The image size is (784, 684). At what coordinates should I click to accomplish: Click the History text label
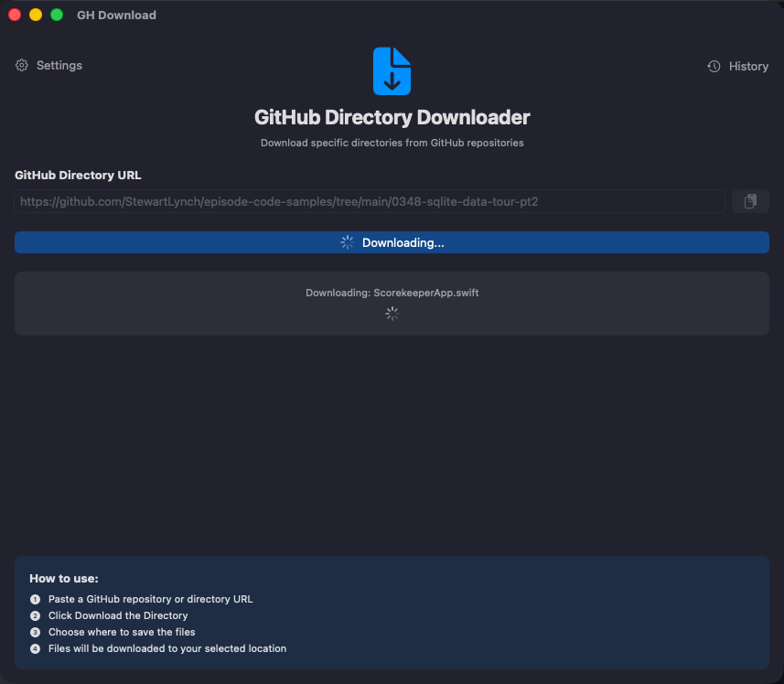pos(748,67)
